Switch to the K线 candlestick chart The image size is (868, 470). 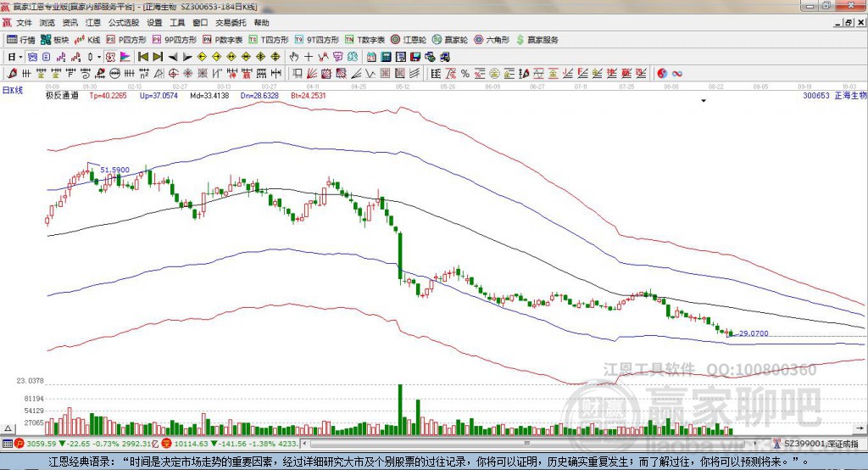point(87,40)
